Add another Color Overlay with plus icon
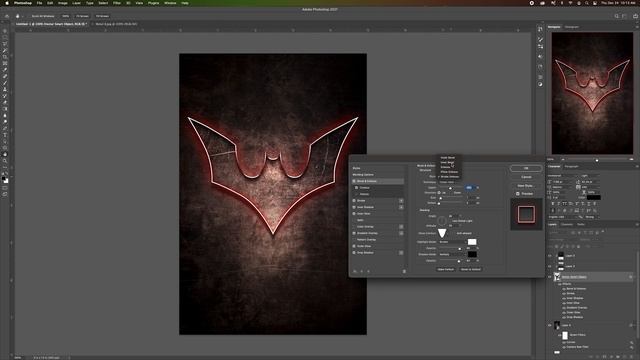The image size is (640, 360). (401, 227)
